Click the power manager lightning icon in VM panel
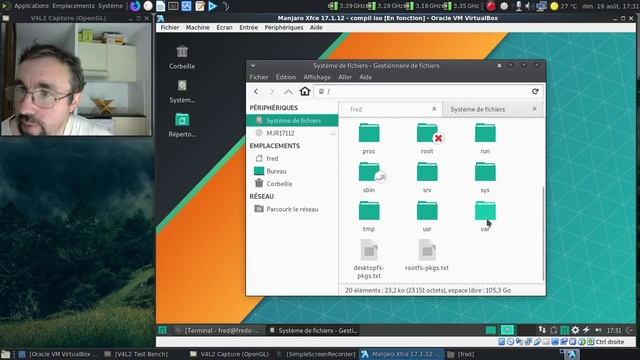The image size is (640, 360). pos(586,330)
